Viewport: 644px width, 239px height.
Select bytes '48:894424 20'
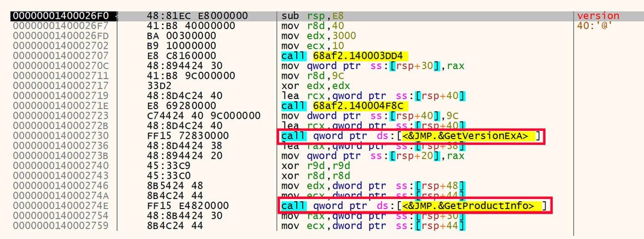click(x=184, y=156)
